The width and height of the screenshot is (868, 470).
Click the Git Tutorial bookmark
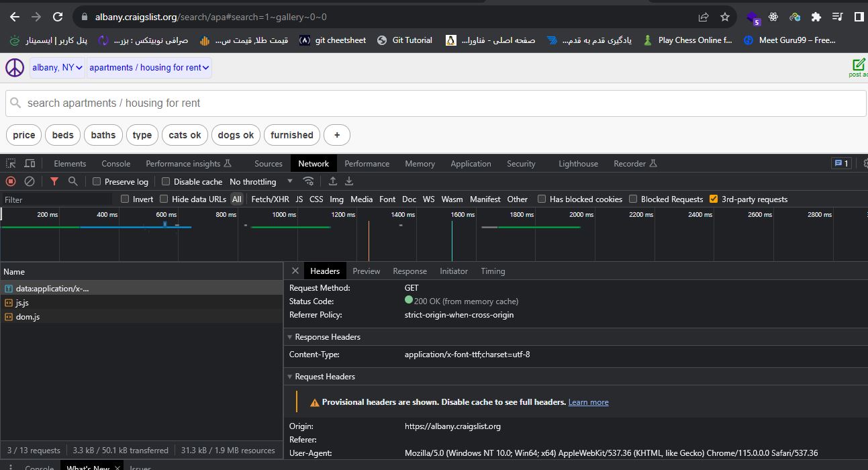click(x=405, y=40)
